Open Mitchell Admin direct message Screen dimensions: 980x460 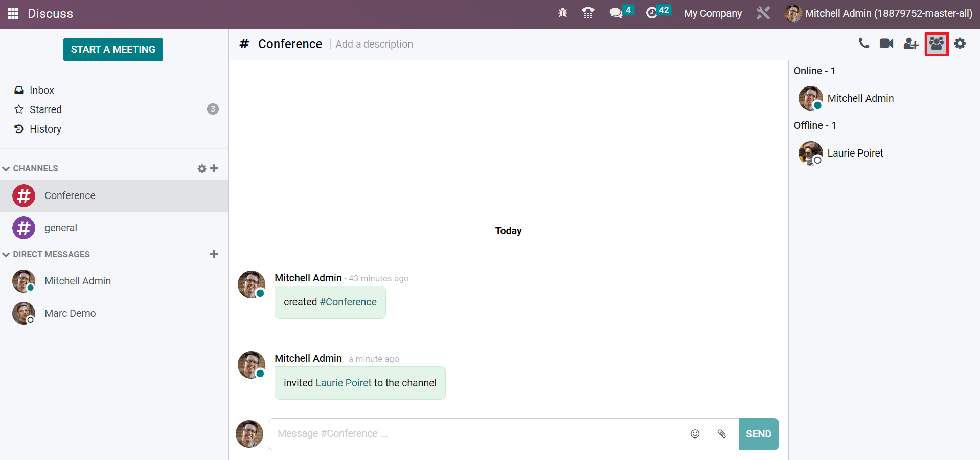[x=114, y=281]
